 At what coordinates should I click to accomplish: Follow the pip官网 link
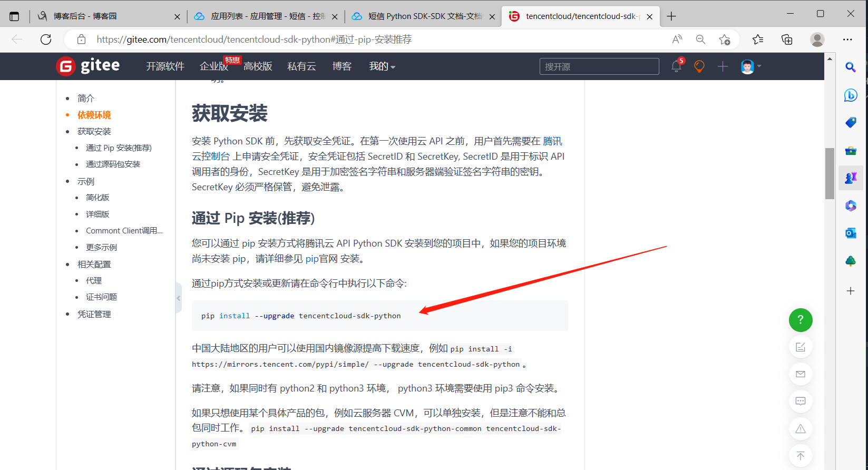click(323, 259)
